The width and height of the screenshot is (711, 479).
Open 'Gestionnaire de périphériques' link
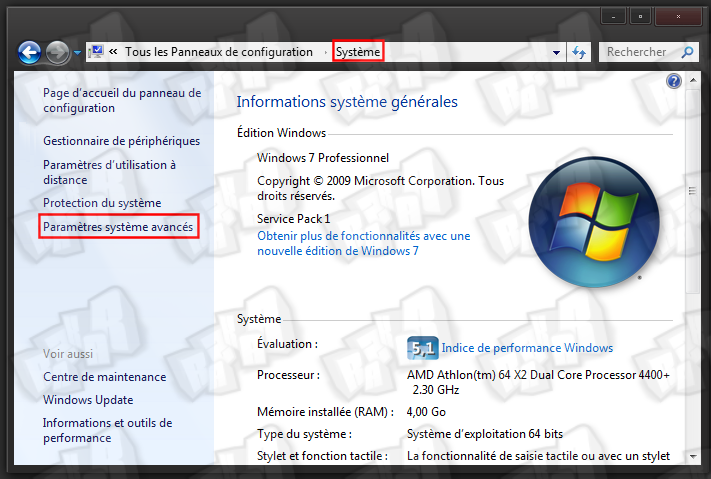121,141
